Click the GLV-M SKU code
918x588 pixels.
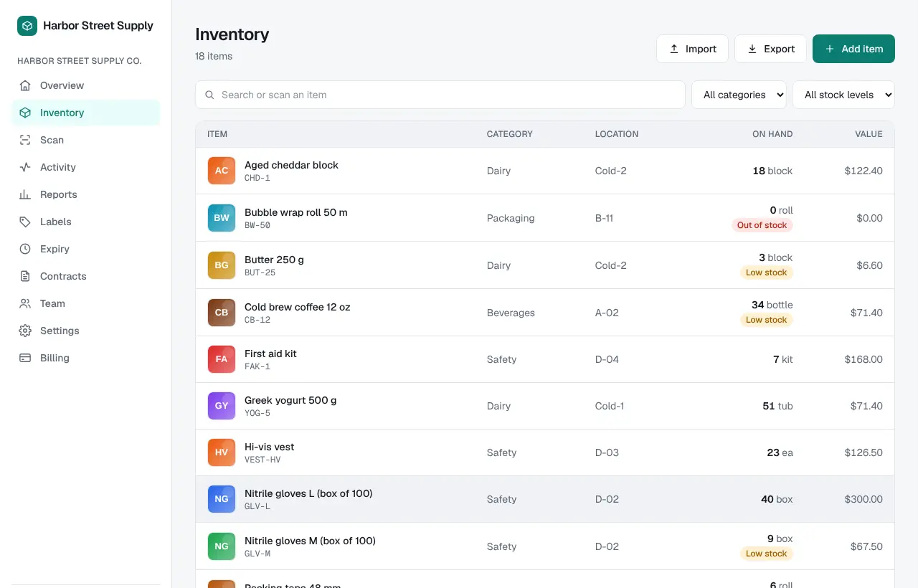257,554
